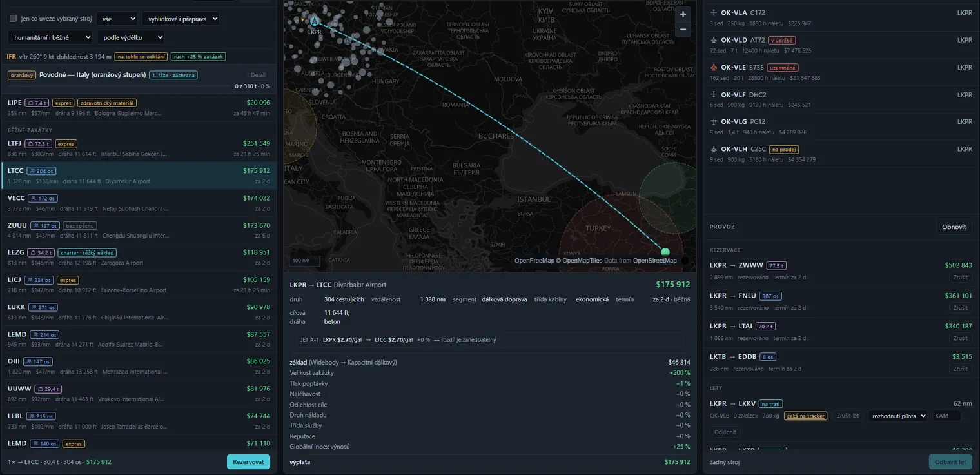This screenshot has height=475, width=980.
Task: Open the 'vše' filter dropdown
Action: click(x=117, y=19)
